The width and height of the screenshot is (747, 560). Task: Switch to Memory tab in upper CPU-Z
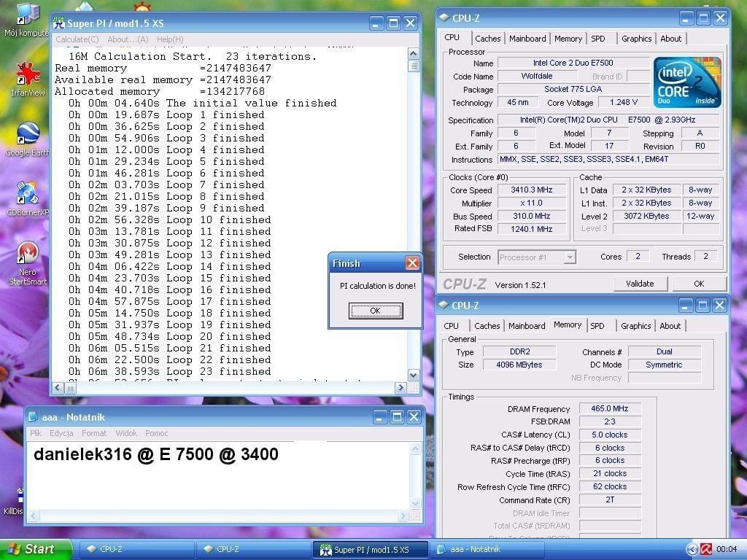[x=568, y=39]
